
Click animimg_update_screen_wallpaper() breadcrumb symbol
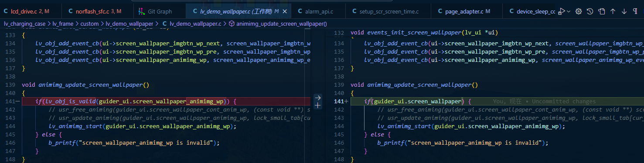click(x=282, y=24)
